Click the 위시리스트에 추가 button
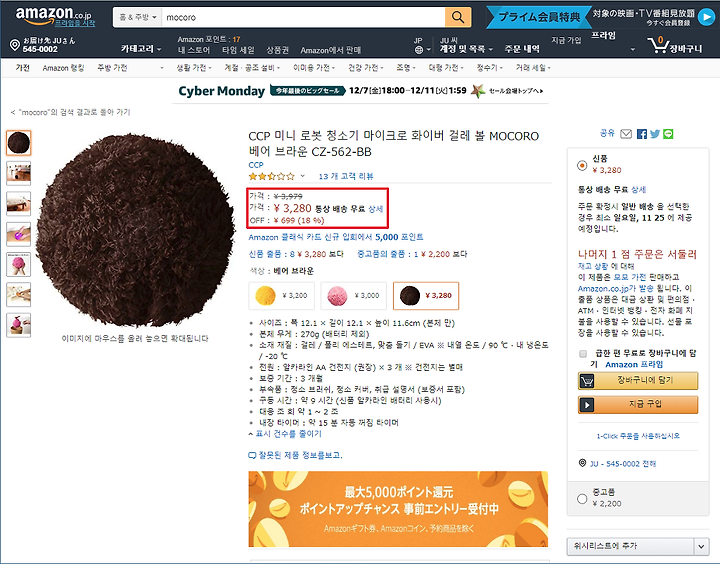720x564 pixels. 630,547
